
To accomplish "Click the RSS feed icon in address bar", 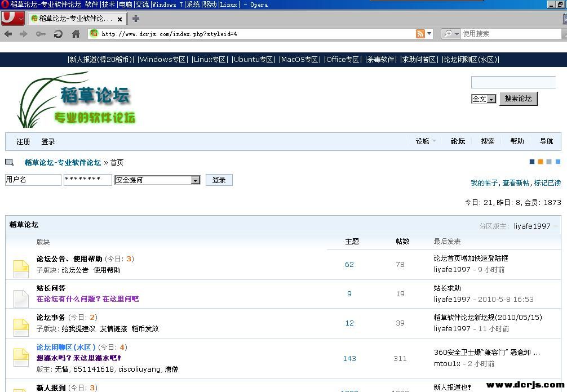I will pyautogui.click(x=420, y=34).
